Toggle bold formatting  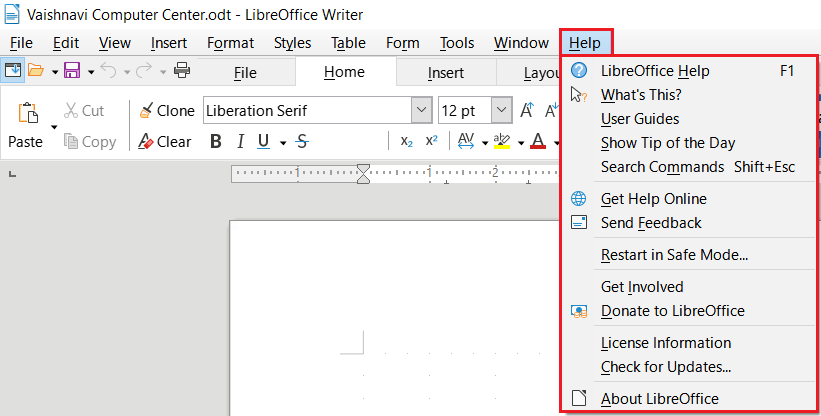pos(216,141)
